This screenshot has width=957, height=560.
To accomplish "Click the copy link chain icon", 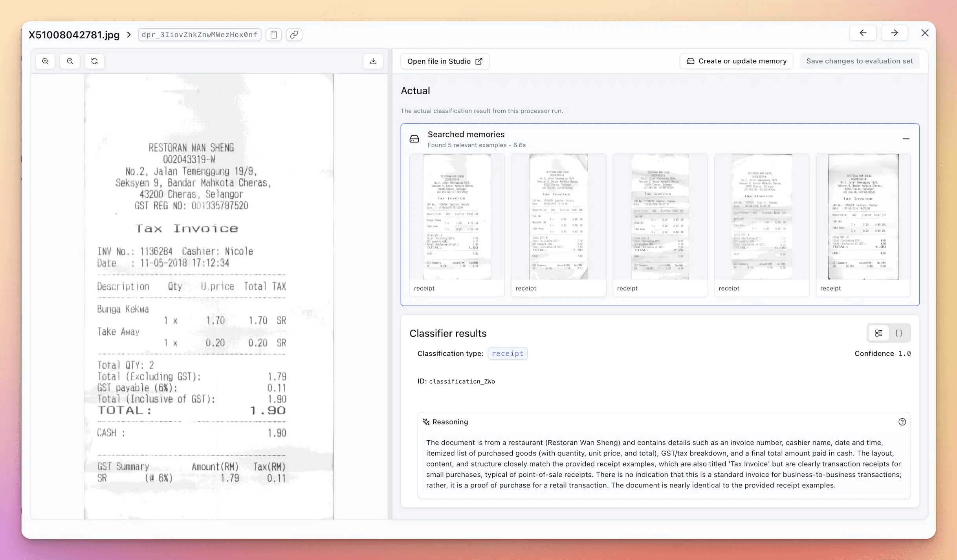I will coord(294,35).
